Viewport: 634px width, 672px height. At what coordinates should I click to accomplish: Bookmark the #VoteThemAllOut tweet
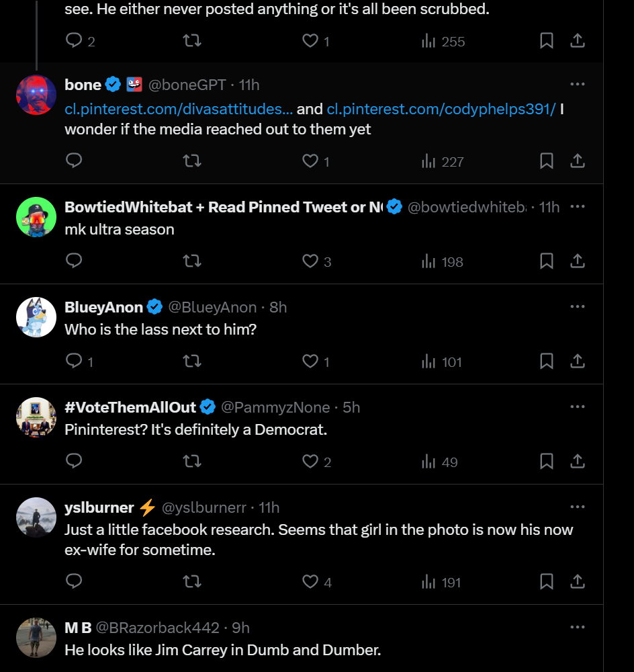click(x=546, y=461)
